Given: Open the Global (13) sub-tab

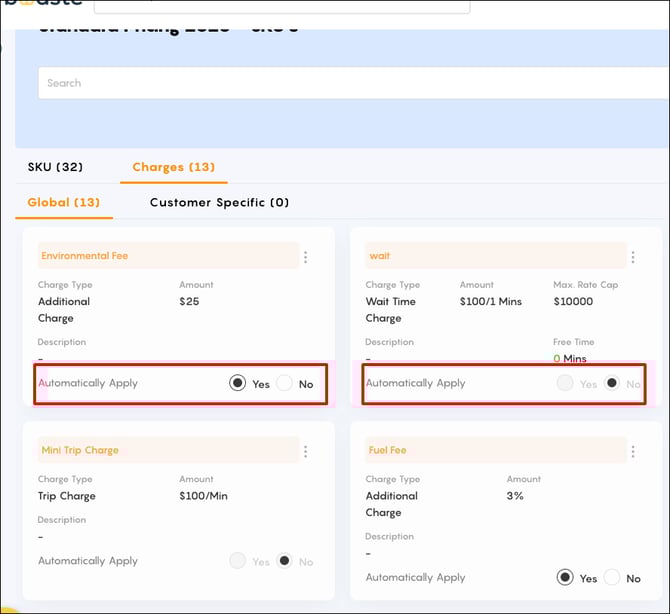Looking at the screenshot, I should point(64,203).
